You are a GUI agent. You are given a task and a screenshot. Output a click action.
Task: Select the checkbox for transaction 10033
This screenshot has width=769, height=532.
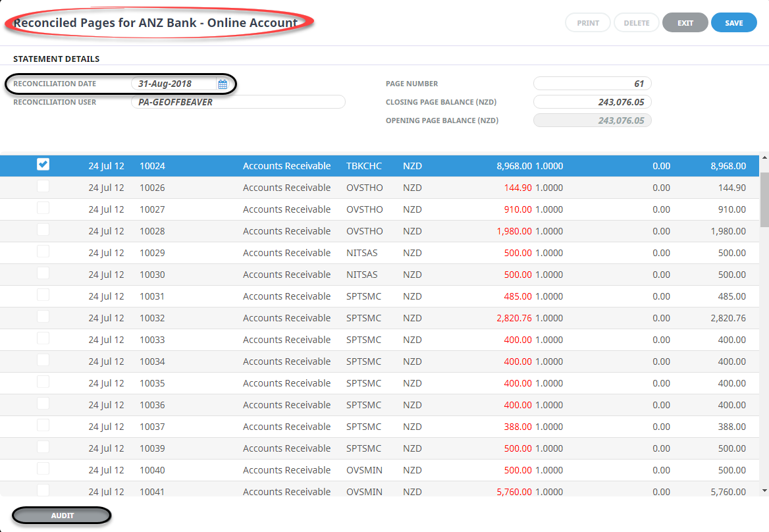(x=43, y=338)
